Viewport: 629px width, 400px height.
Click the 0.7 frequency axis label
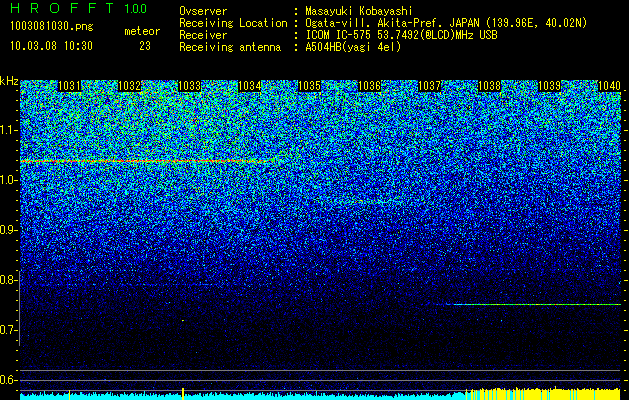pyautogui.click(x=8, y=330)
